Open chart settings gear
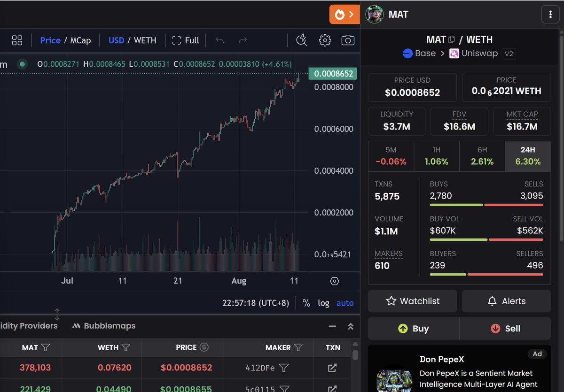Image resolution: width=564 pixels, height=392 pixels. (325, 40)
